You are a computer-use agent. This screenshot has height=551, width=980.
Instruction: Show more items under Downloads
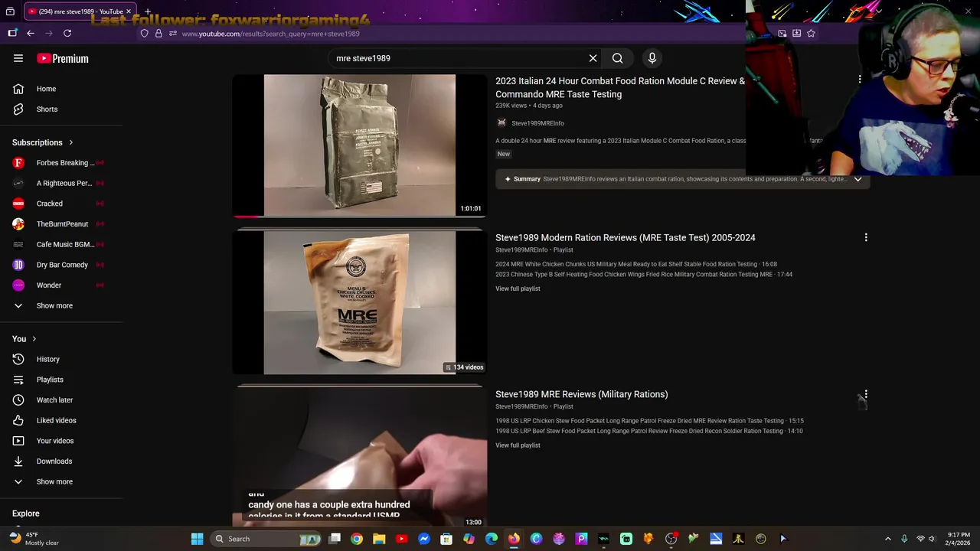(x=61, y=481)
